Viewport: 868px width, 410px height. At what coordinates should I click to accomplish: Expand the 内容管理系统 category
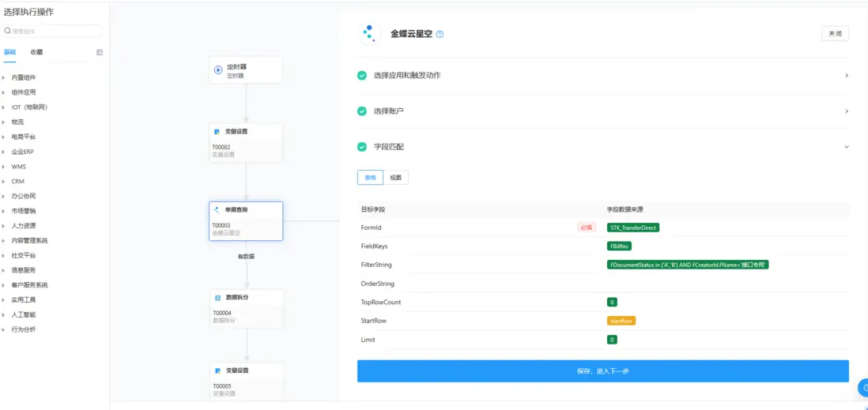click(3, 241)
